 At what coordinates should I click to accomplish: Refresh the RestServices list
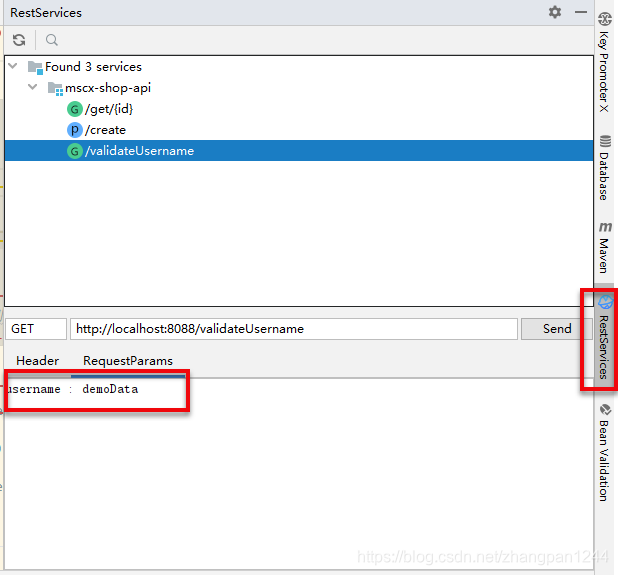pyautogui.click(x=19, y=40)
